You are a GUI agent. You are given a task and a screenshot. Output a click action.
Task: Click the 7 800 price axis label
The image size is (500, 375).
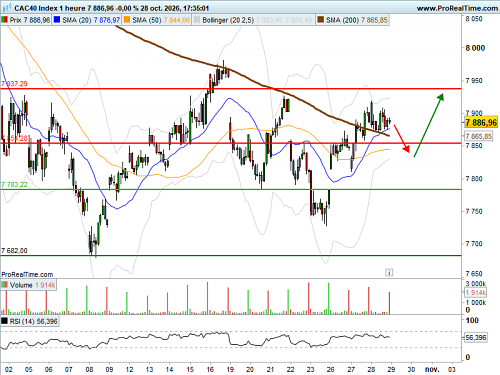tap(474, 179)
